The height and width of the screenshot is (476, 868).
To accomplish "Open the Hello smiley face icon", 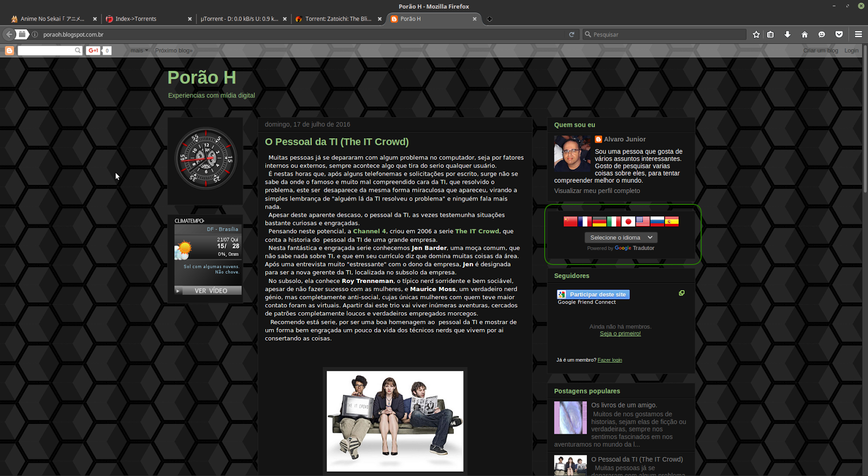I will [x=821, y=34].
